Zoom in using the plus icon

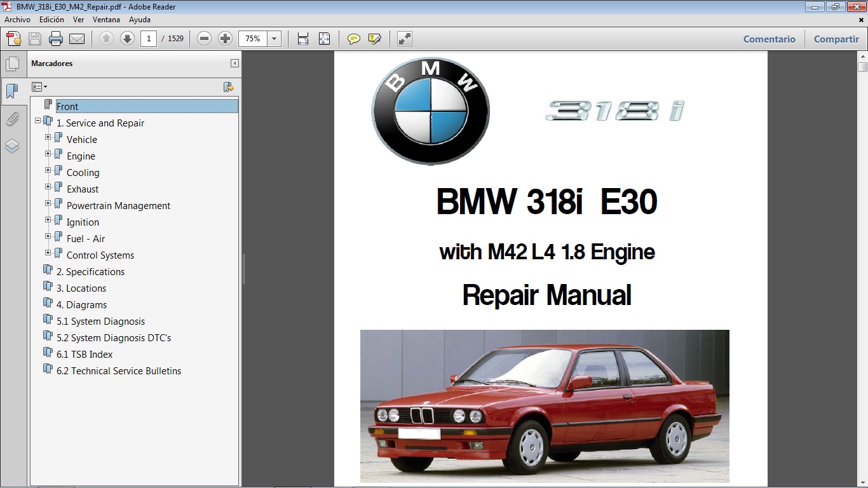pyautogui.click(x=225, y=38)
